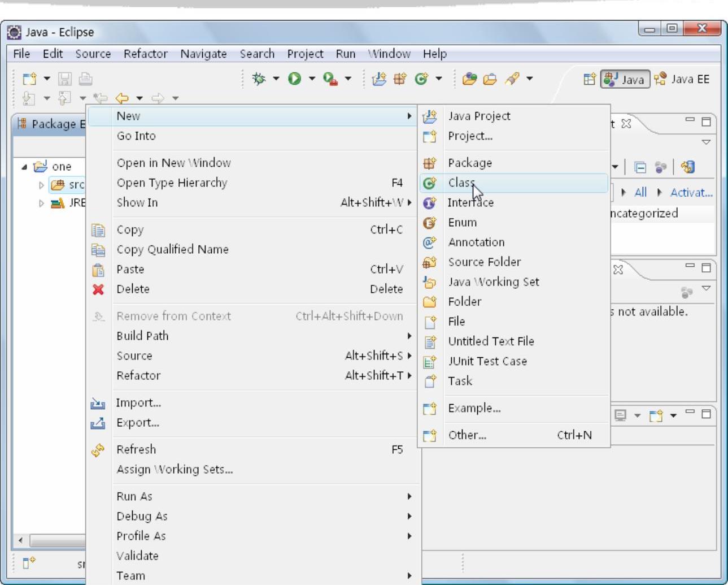Expand the src folder tree node
The height and width of the screenshot is (585, 728).
click(x=41, y=185)
